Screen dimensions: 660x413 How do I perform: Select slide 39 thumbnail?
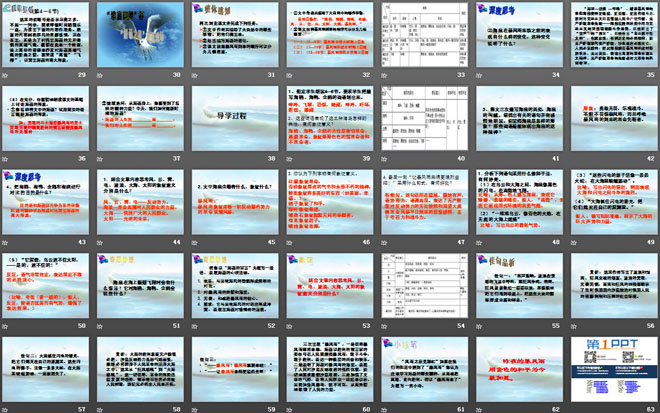(330, 118)
